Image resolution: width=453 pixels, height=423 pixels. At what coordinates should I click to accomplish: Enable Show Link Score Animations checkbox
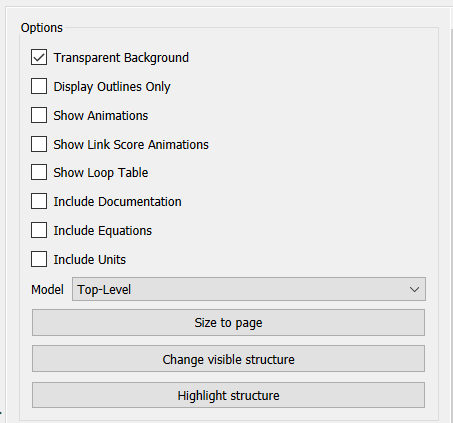coord(39,144)
